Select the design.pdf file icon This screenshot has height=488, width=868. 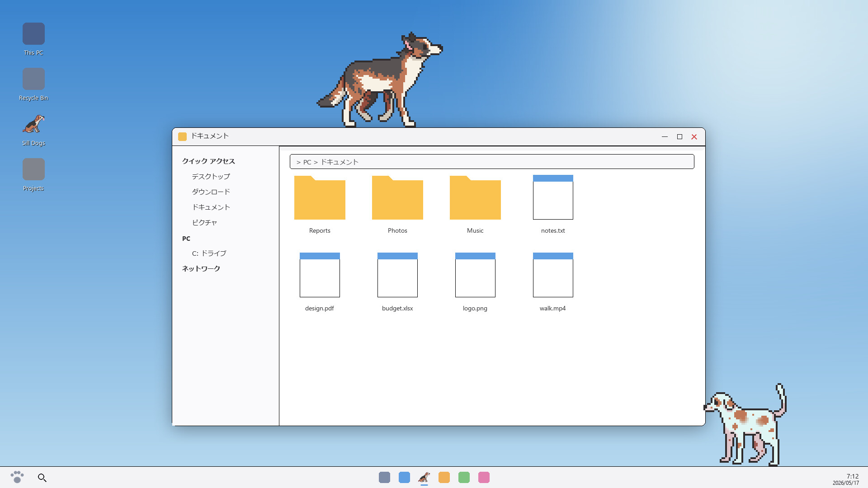point(320,275)
